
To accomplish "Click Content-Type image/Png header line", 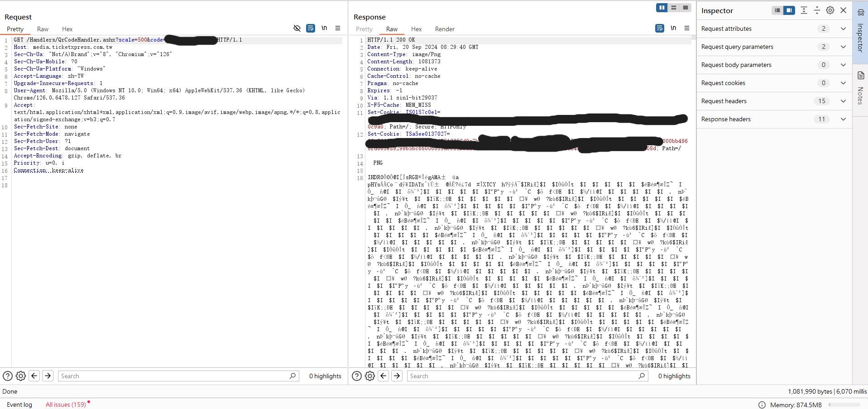I will tap(404, 54).
